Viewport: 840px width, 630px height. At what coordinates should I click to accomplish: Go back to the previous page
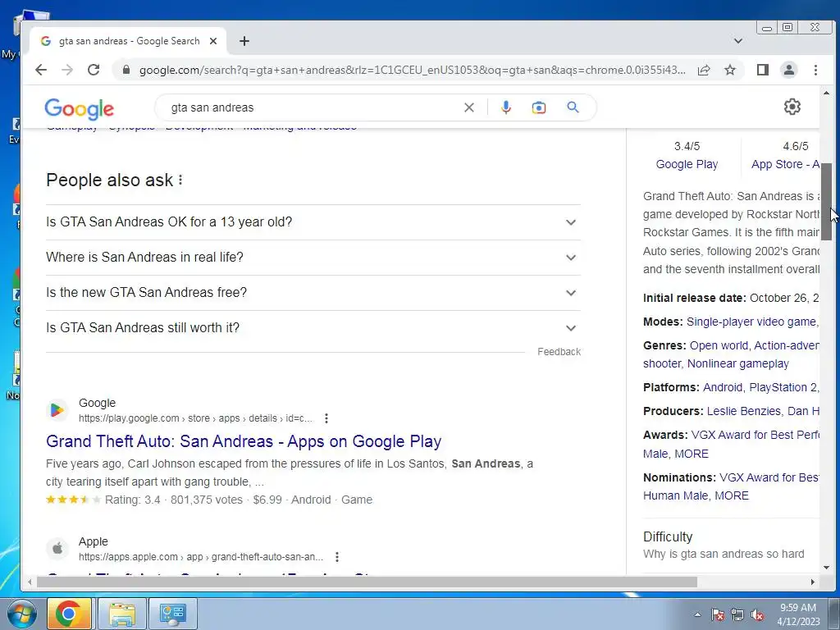click(x=41, y=70)
